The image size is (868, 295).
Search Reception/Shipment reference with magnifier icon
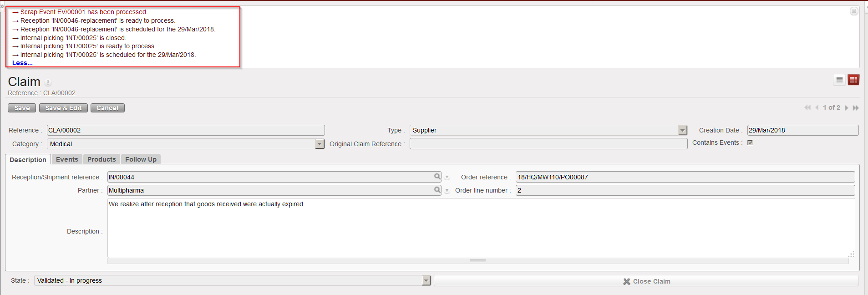point(437,177)
